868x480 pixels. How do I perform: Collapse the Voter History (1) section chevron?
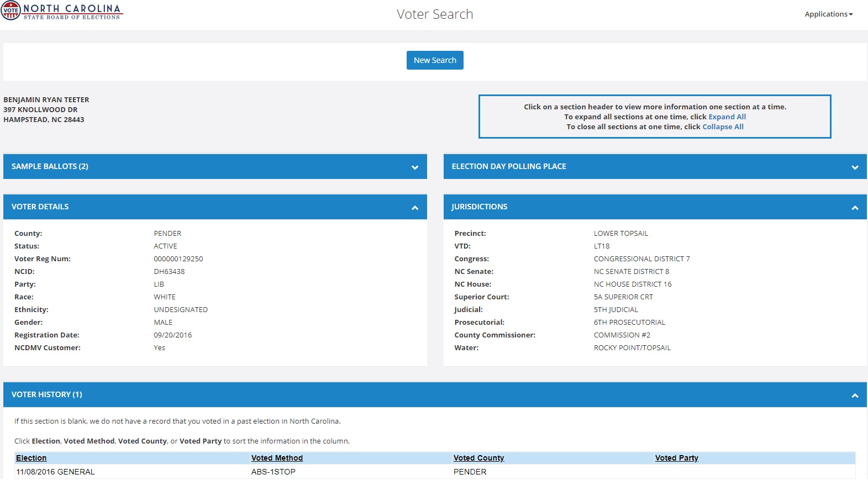coord(855,395)
